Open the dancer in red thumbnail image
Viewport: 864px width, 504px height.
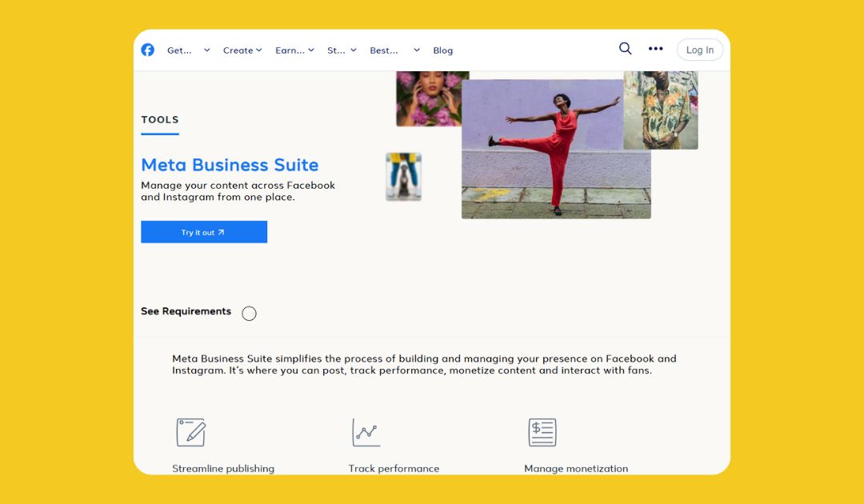tap(556, 149)
